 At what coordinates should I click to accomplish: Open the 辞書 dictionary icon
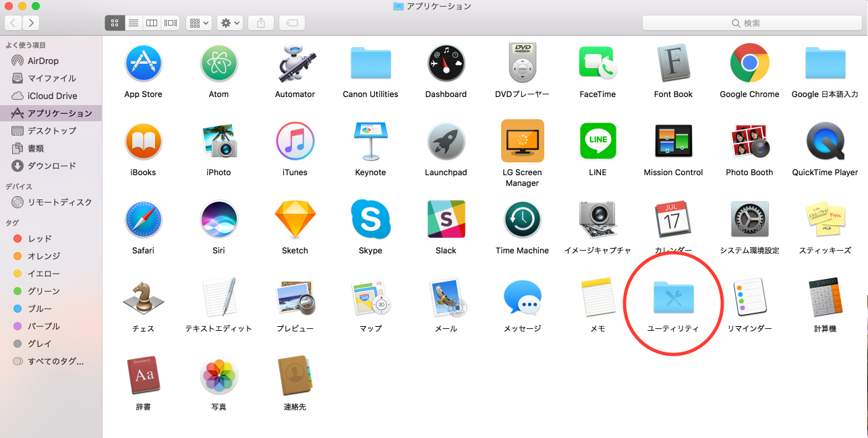143,377
